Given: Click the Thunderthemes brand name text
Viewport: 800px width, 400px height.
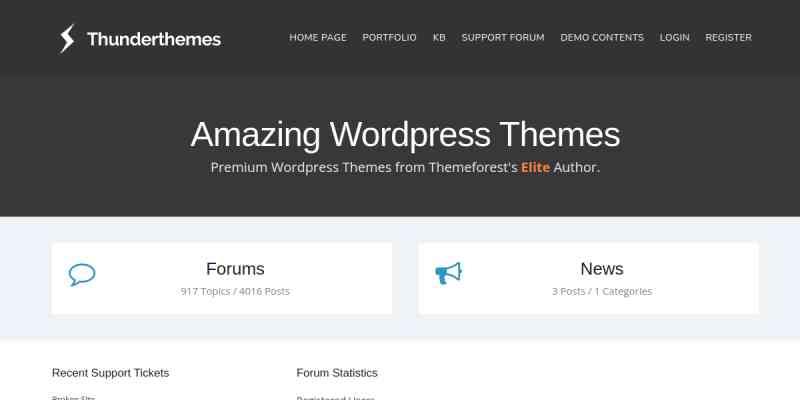Looking at the screenshot, I should pyautogui.click(x=154, y=40).
